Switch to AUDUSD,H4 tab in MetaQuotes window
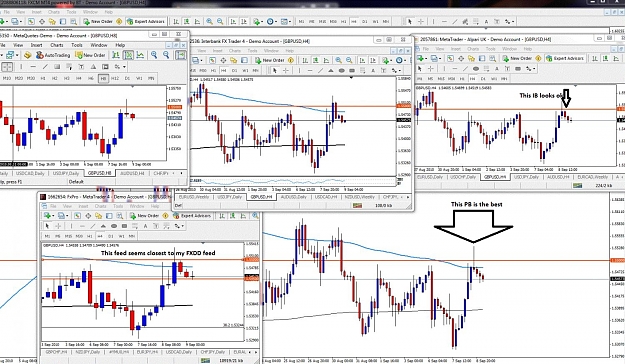The width and height of the screenshot is (625, 364). (x=132, y=173)
